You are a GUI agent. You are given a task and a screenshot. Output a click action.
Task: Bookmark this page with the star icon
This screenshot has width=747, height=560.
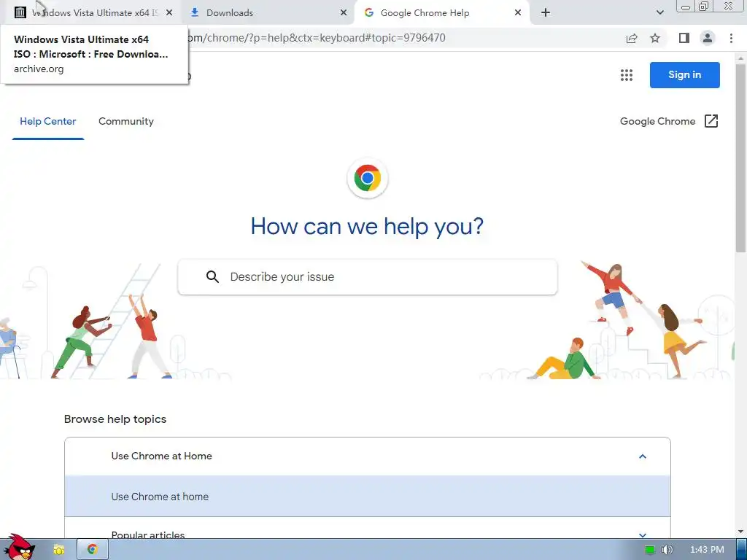pyautogui.click(x=656, y=38)
